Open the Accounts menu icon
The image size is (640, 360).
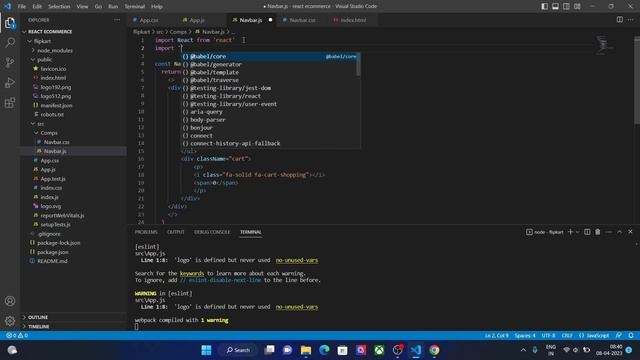[x=10, y=301]
